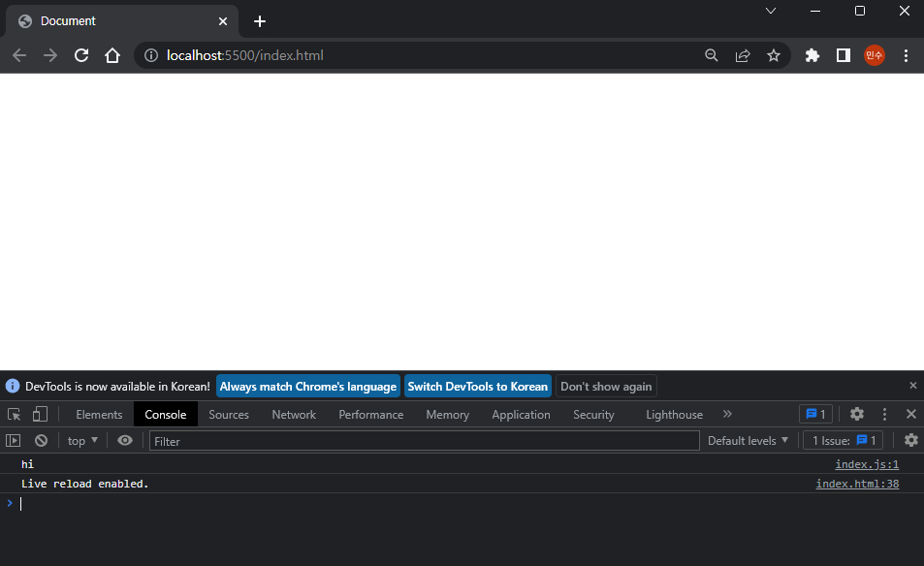This screenshot has width=924, height=566.
Task: Dismiss the Korean language infobar
Action: click(912, 385)
